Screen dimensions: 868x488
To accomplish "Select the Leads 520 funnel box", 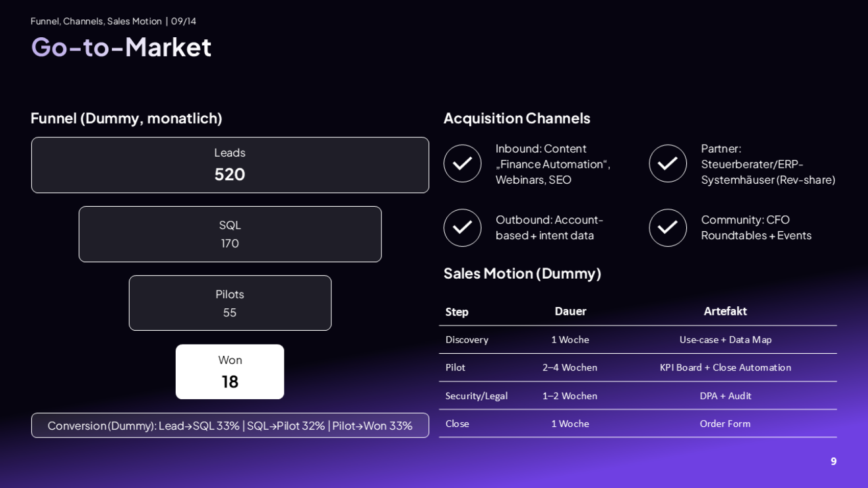I will pos(230,165).
